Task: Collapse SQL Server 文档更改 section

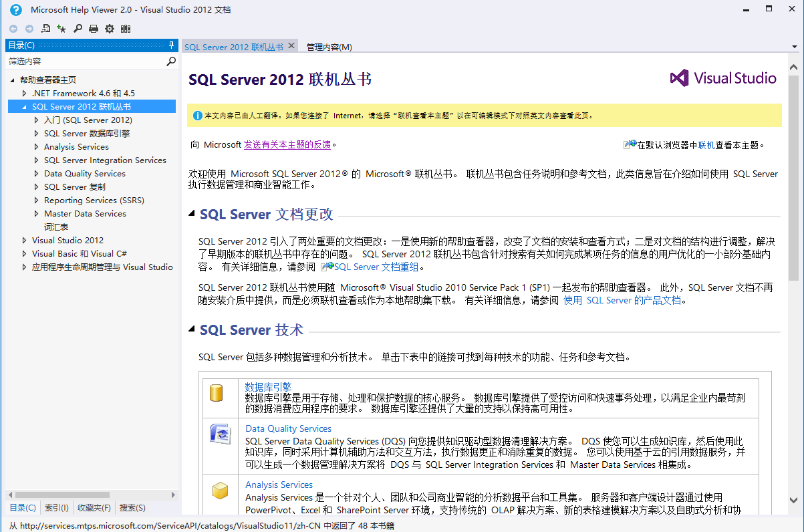Action: pyautogui.click(x=192, y=215)
